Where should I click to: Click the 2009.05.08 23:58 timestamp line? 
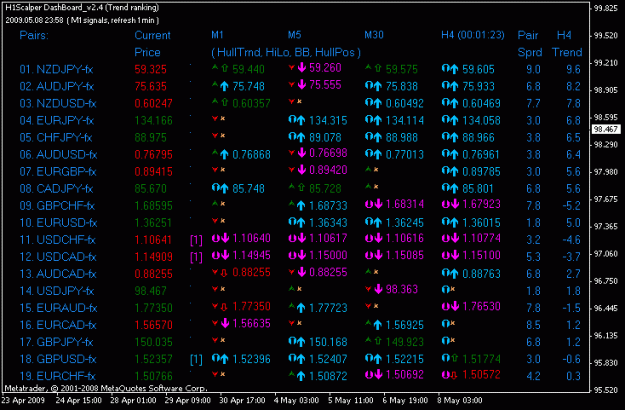pos(82,20)
